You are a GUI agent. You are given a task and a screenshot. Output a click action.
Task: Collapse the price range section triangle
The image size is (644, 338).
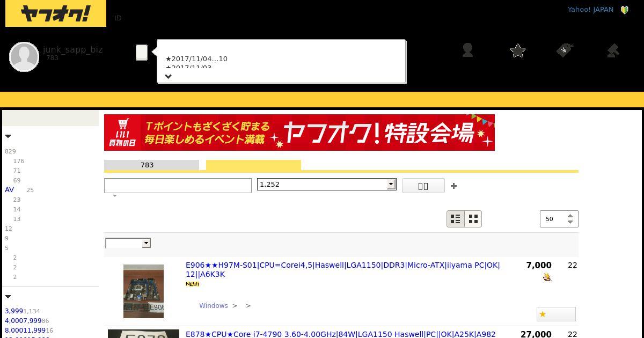pyautogui.click(x=8, y=297)
